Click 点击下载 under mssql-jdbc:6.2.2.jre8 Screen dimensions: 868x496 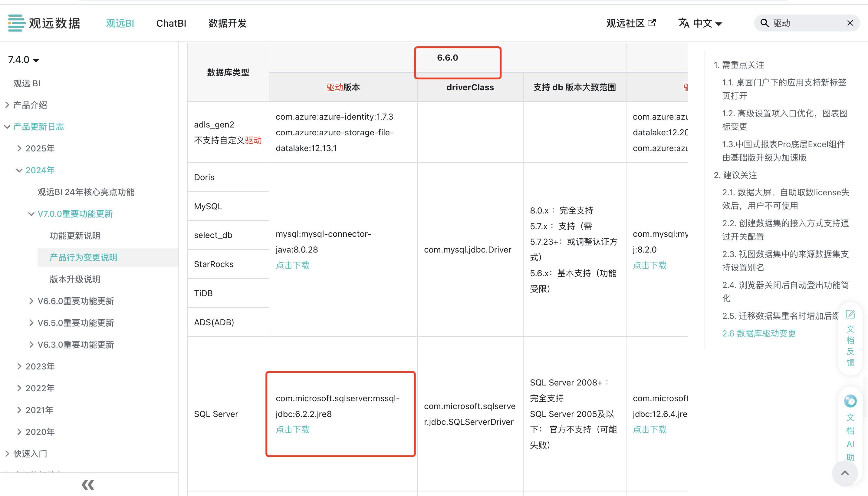tap(292, 430)
